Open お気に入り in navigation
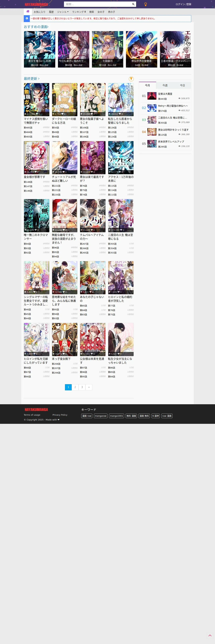 coord(40,12)
